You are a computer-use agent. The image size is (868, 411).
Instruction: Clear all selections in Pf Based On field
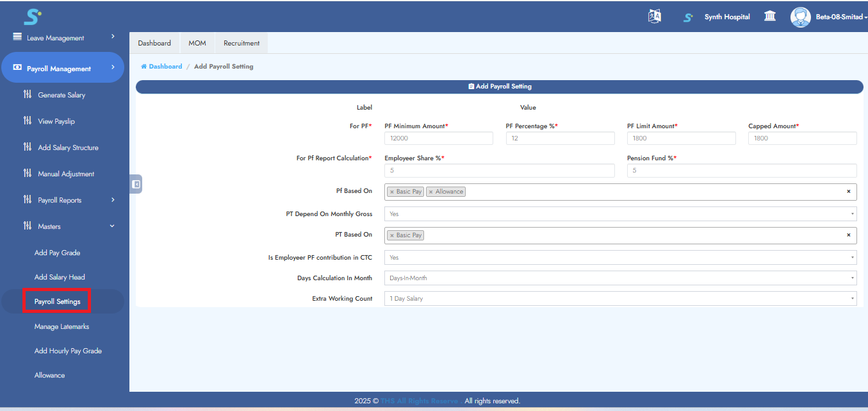[x=849, y=192]
